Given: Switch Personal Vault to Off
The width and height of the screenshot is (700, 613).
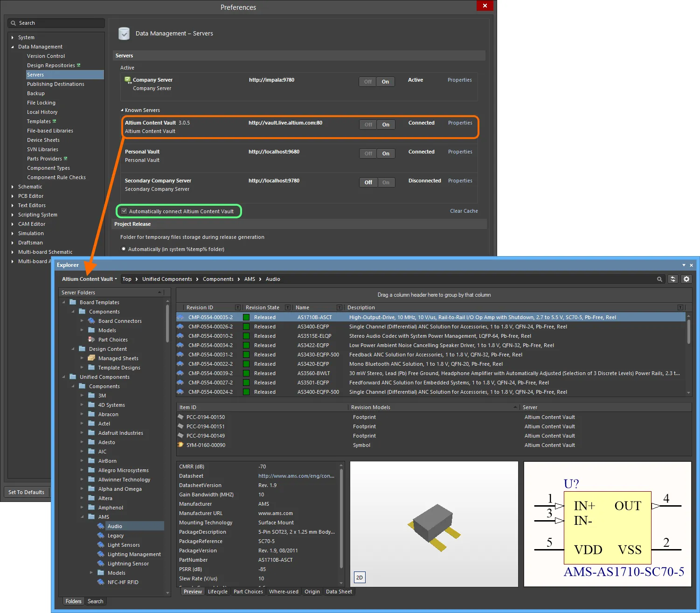Looking at the screenshot, I should coord(368,153).
